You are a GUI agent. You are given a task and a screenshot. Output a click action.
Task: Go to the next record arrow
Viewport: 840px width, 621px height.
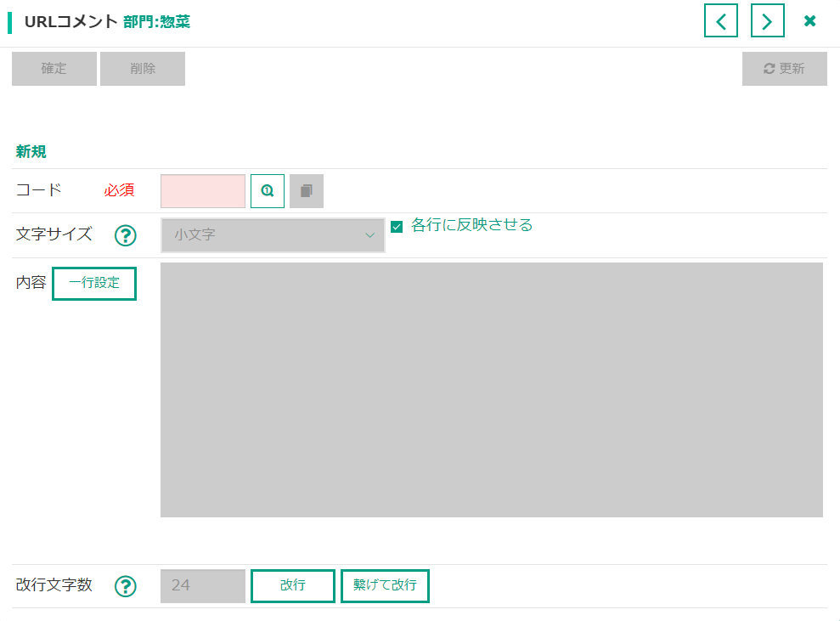[767, 21]
